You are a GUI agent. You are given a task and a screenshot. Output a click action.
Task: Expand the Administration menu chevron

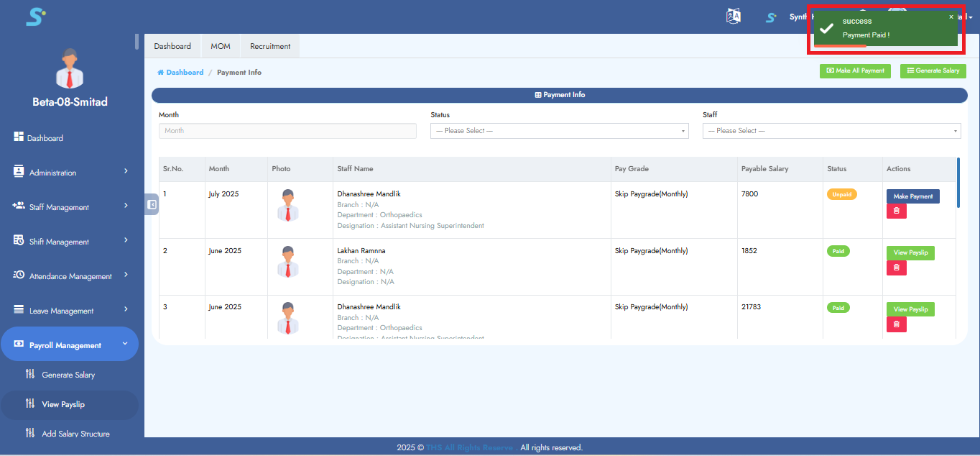coord(126,172)
